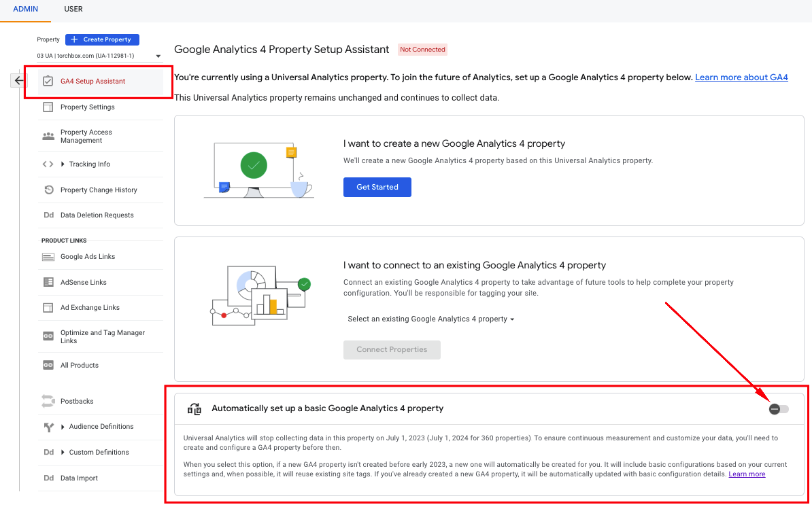This screenshot has width=812, height=509.
Task: Expand the Tracking Info section
Action: [x=63, y=164]
